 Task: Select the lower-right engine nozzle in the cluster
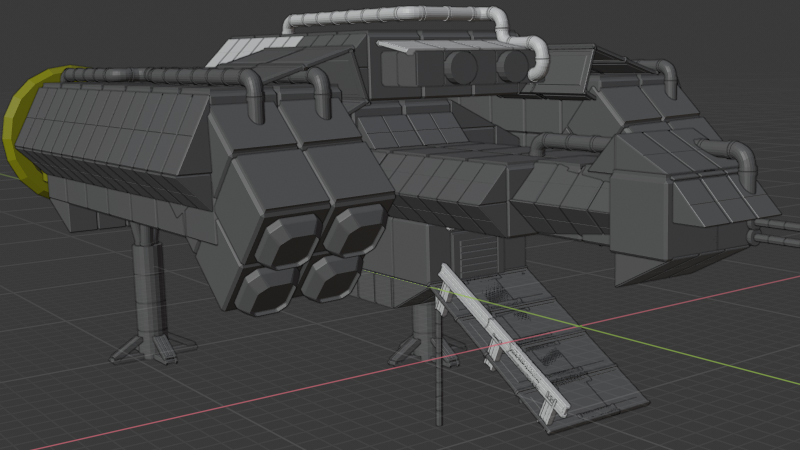coord(332,279)
